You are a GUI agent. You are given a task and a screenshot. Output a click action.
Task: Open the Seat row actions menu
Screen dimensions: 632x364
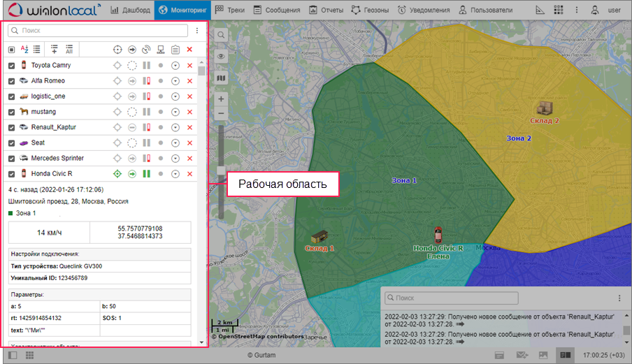(175, 143)
